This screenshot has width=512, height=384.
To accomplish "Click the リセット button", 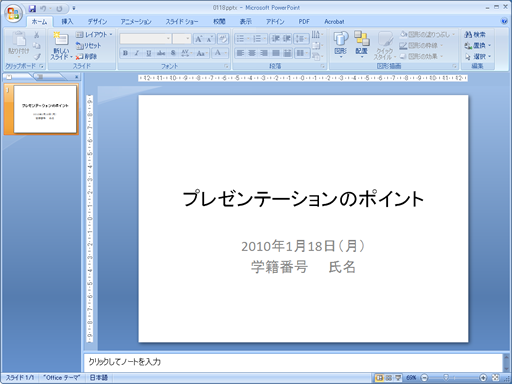I will pos(88,46).
